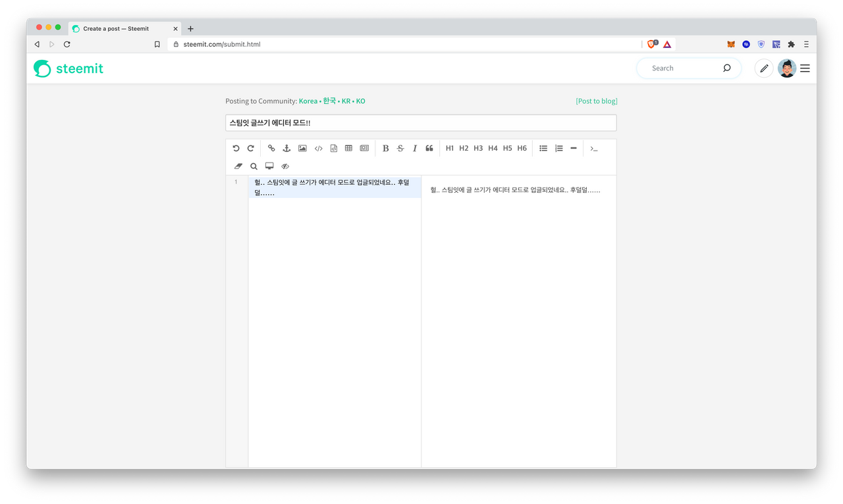This screenshot has width=843, height=504.
Task: Apply H3 heading
Action: coord(478,149)
